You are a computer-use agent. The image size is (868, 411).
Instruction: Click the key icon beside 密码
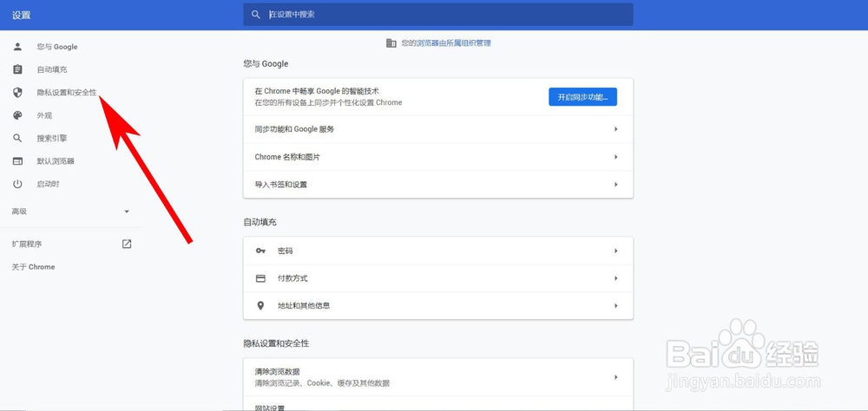click(260, 251)
